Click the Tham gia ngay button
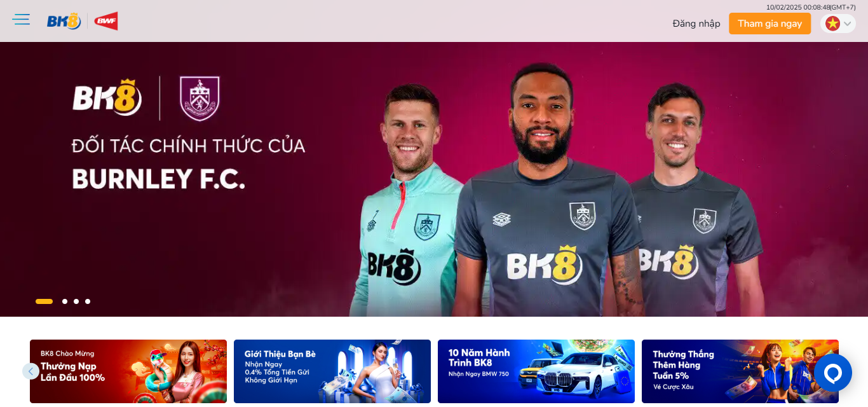868x407 pixels. click(x=770, y=24)
